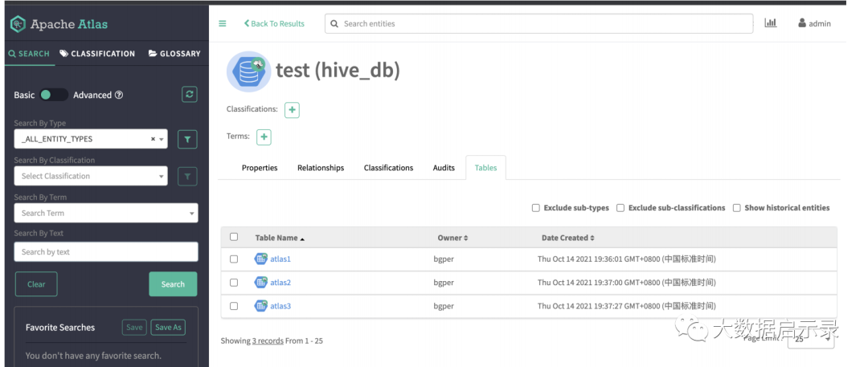Open the atlas3 table link
The height and width of the screenshot is (367, 868).
(280, 305)
